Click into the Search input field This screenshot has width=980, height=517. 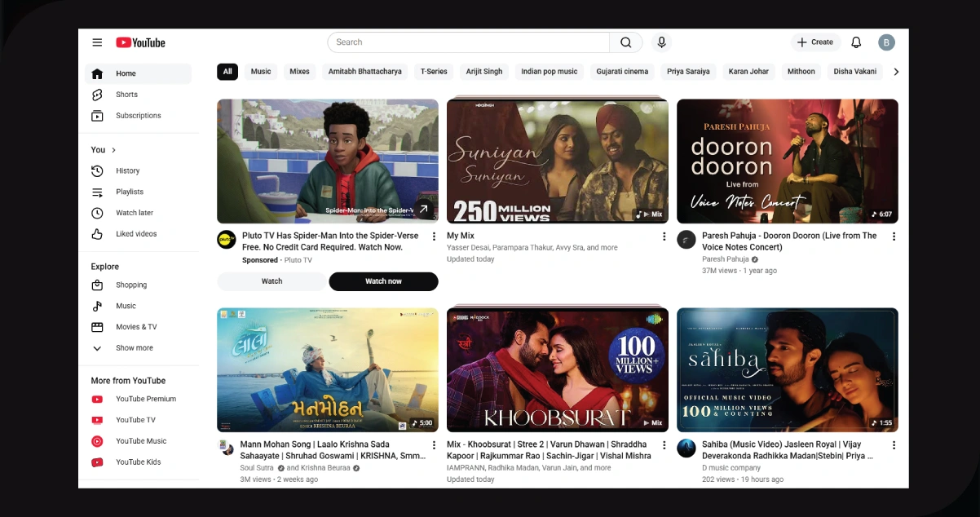pos(469,42)
